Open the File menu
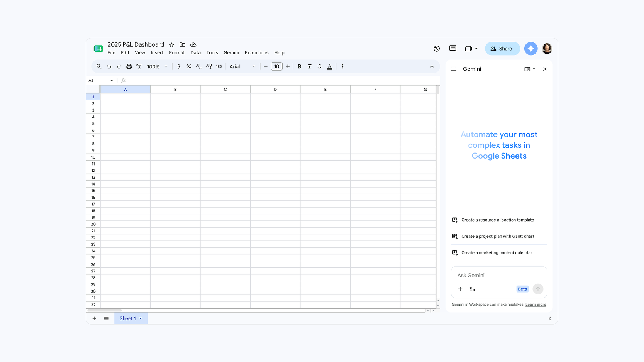644x362 pixels. click(x=112, y=53)
